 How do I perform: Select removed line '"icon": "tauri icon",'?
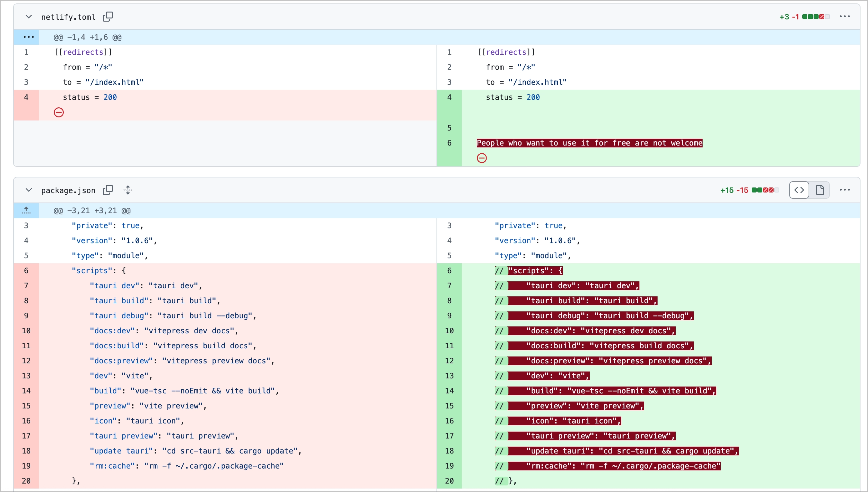pyautogui.click(x=137, y=421)
